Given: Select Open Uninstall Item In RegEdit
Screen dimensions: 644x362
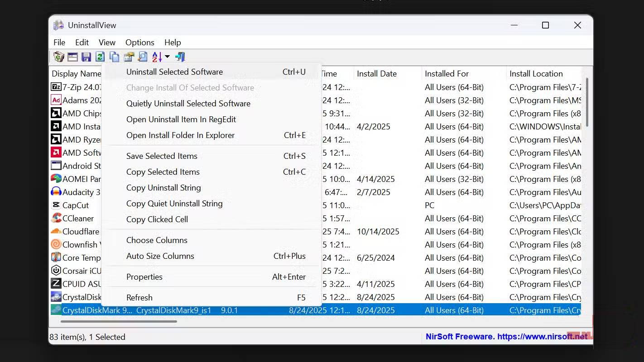Looking at the screenshot, I should (181, 119).
